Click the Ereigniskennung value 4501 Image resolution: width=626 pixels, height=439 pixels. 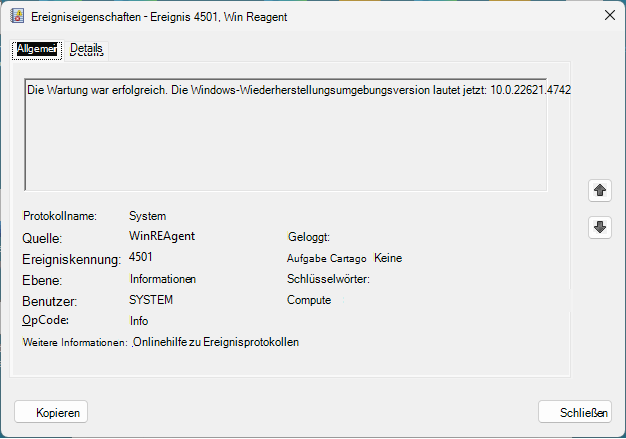pyautogui.click(x=141, y=257)
